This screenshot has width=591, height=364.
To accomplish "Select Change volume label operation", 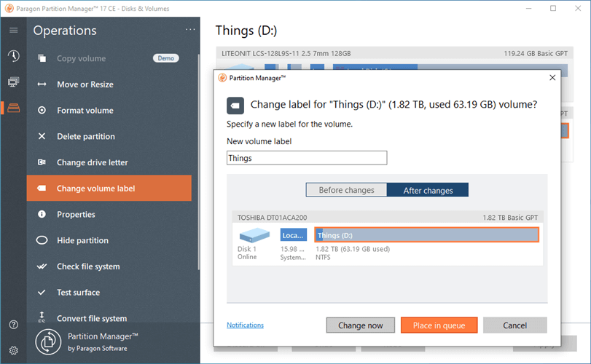I will 109,189.
